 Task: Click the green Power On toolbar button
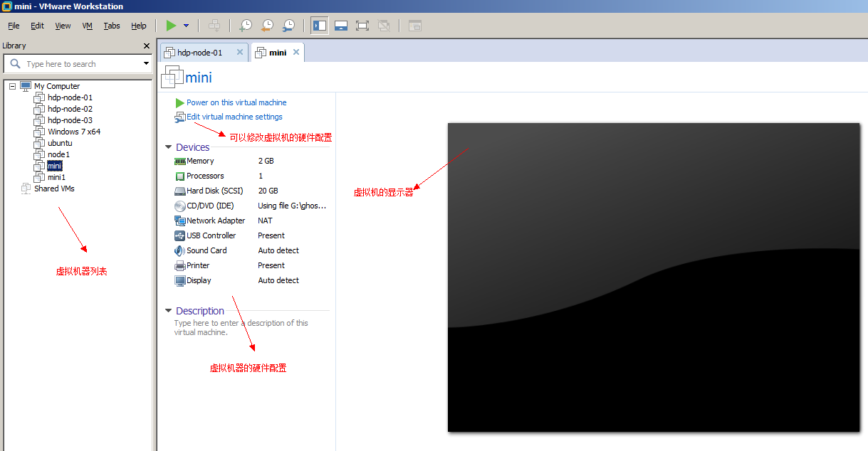[x=171, y=26]
